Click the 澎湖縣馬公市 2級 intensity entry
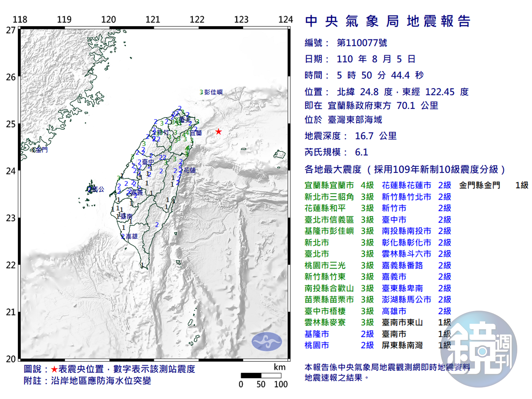This screenshot has height=399, width=532. [x=416, y=300]
